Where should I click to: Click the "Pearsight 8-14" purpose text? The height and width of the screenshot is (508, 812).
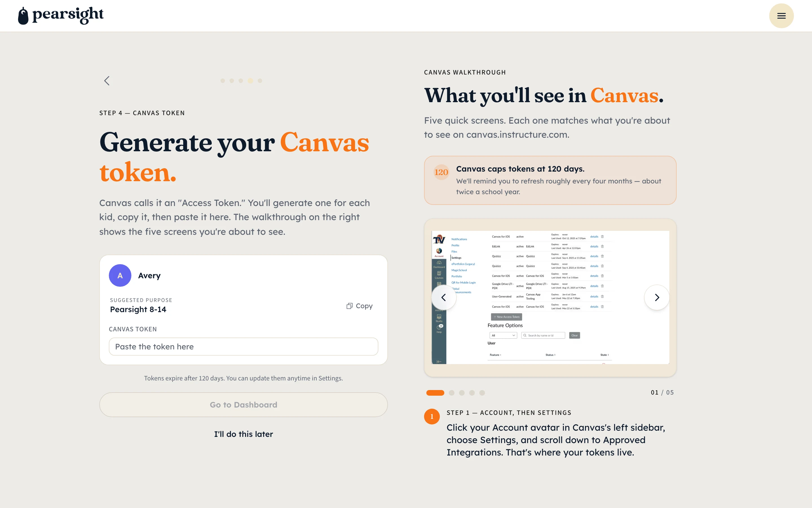click(138, 309)
